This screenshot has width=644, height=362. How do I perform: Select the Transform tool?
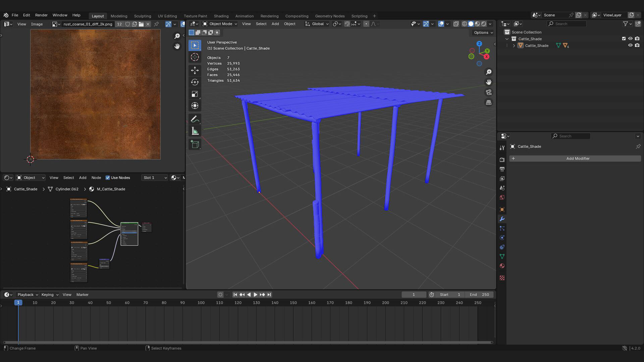[195, 106]
